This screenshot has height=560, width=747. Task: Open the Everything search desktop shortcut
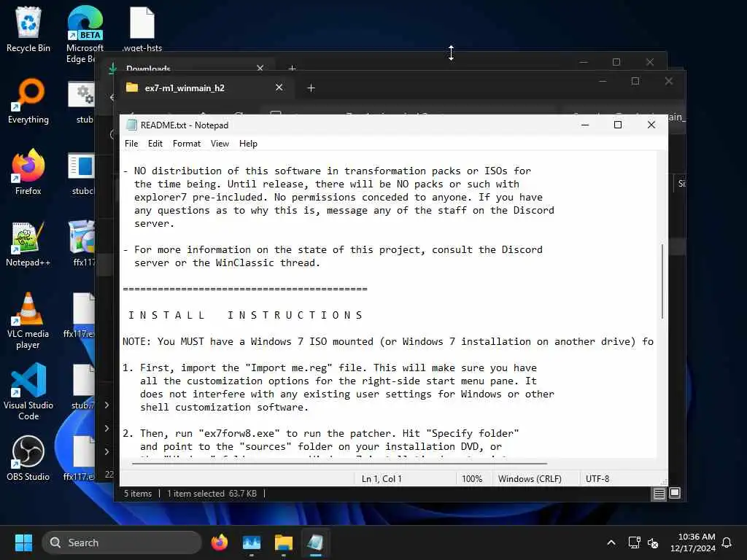28,101
